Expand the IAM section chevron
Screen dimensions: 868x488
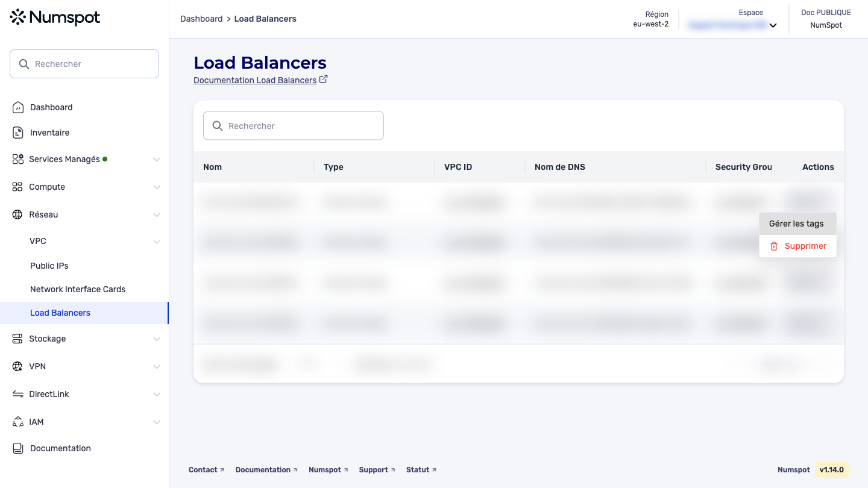click(x=157, y=422)
